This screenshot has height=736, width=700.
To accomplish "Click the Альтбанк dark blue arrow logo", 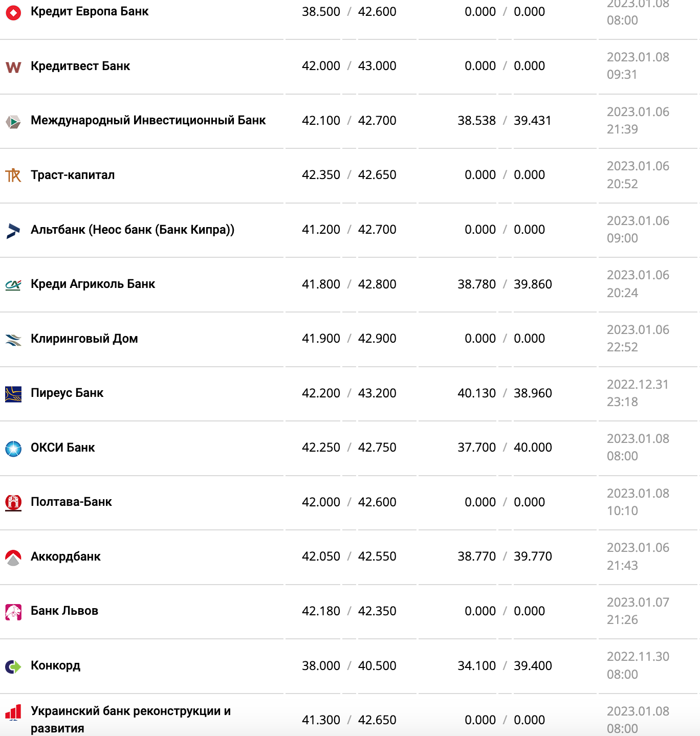I will [13, 231].
